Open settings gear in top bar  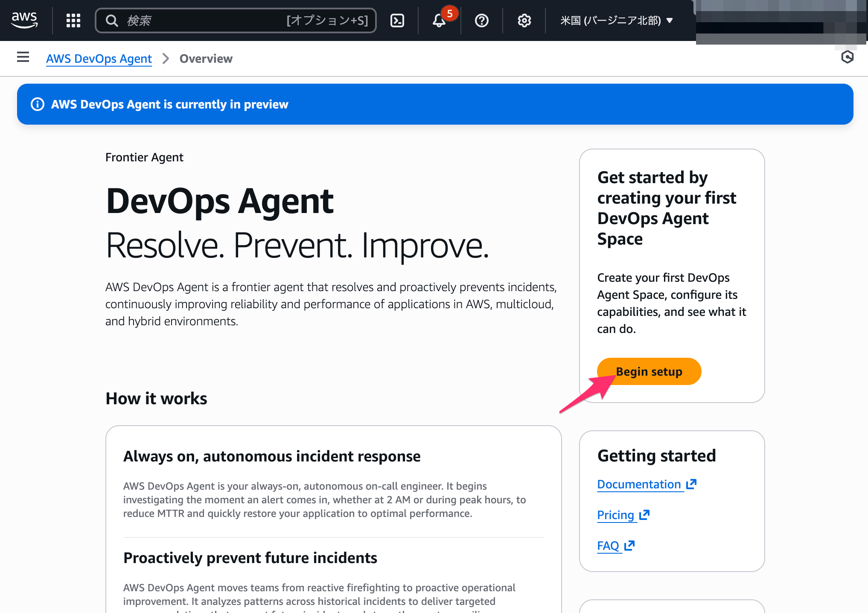524,20
